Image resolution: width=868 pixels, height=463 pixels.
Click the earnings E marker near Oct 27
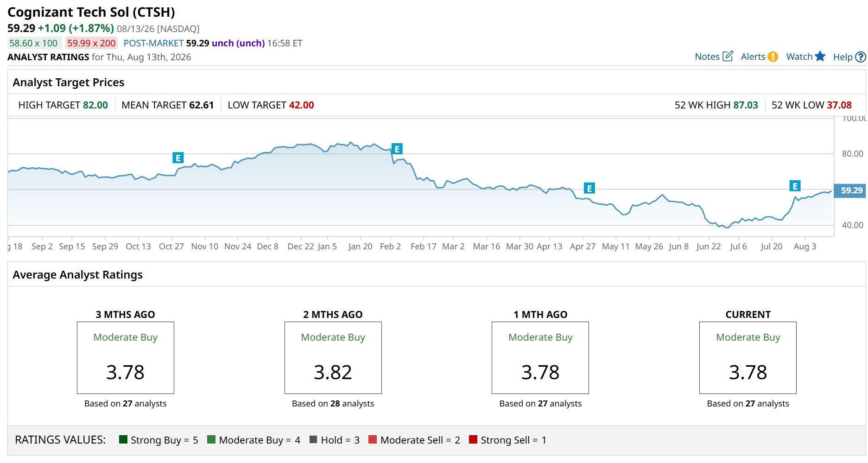pyautogui.click(x=178, y=158)
